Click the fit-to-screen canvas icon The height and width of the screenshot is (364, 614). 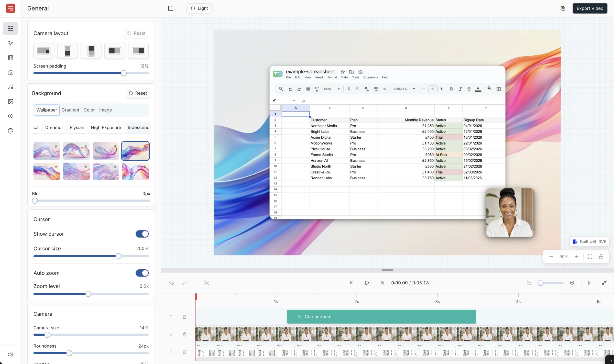590,257
